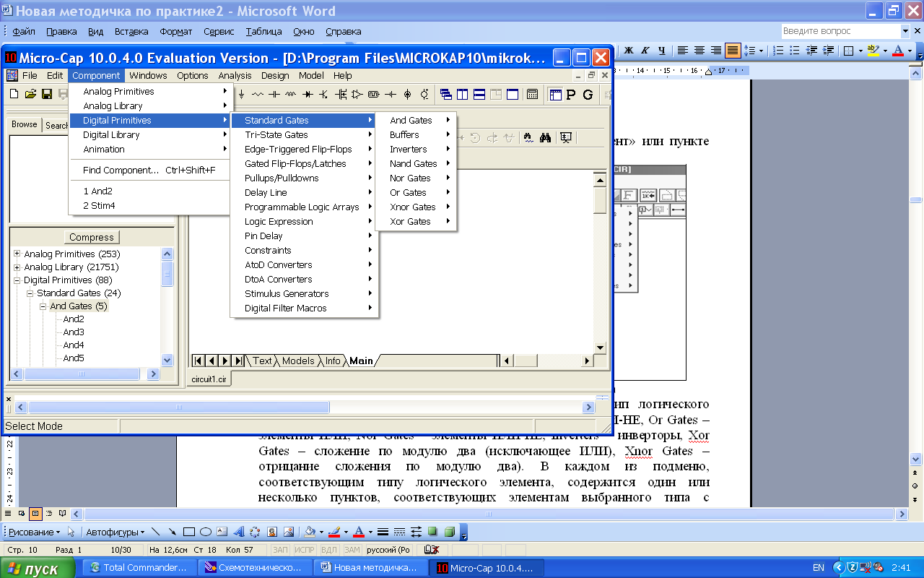Collapse the Analog Primitives (253) tree node
This screenshot has width=924, height=578.
pos(17,254)
